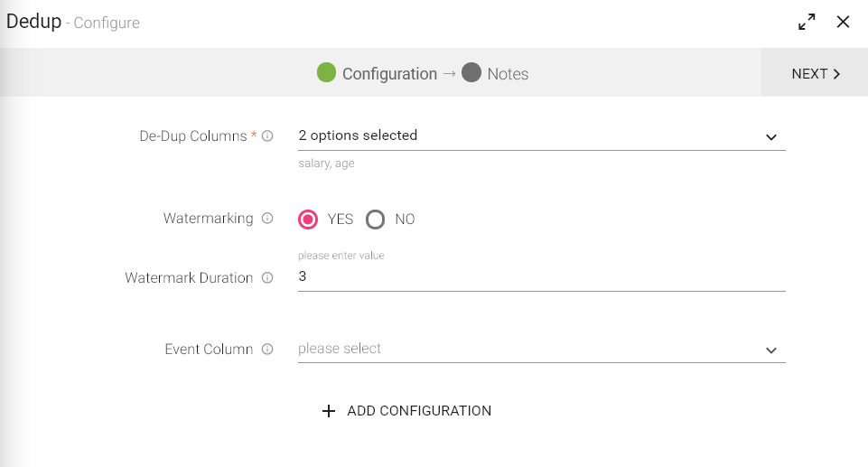The width and height of the screenshot is (868, 467).
Task: Click info icon beside Watermark Duration
Action: [x=267, y=278]
